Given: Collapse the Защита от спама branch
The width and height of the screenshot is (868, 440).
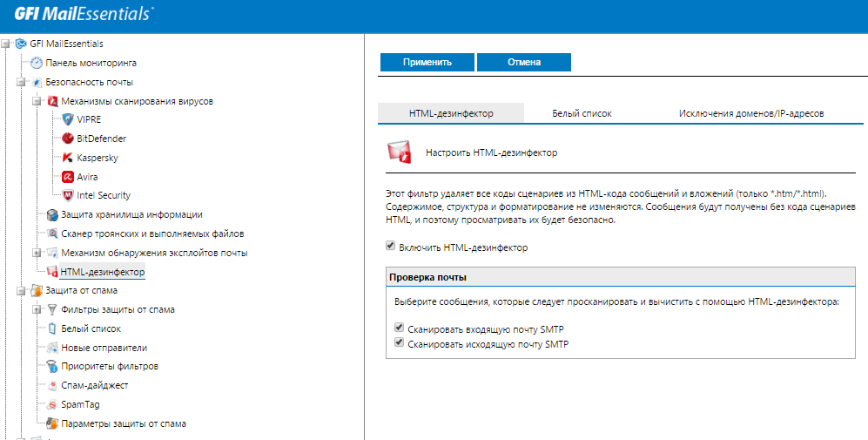Looking at the screenshot, I should coord(21,290).
